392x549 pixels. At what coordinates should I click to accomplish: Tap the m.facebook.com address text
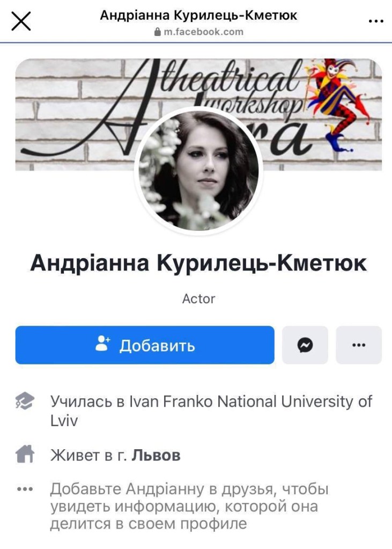click(x=203, y=32)
